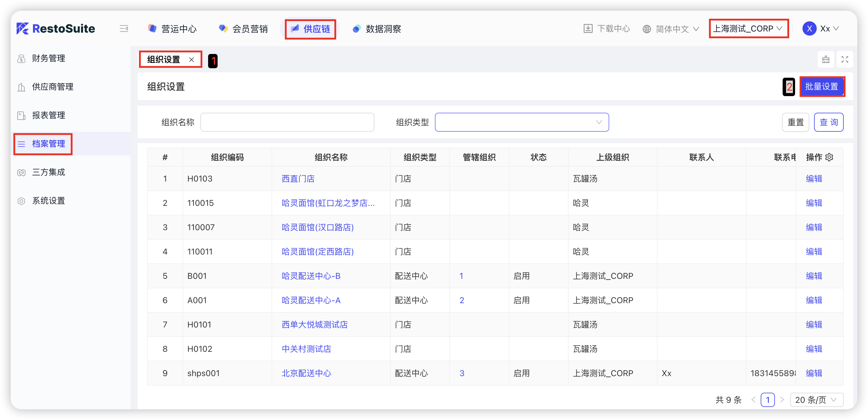Close the 组织设置 tab
The height and width of the screenshot is (420, 868).
(x=192, y=60)
